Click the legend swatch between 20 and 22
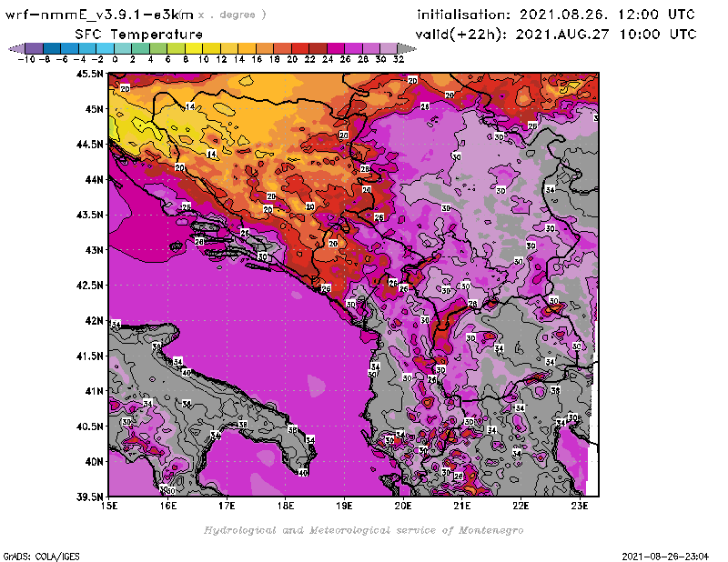 coord(300,48)
